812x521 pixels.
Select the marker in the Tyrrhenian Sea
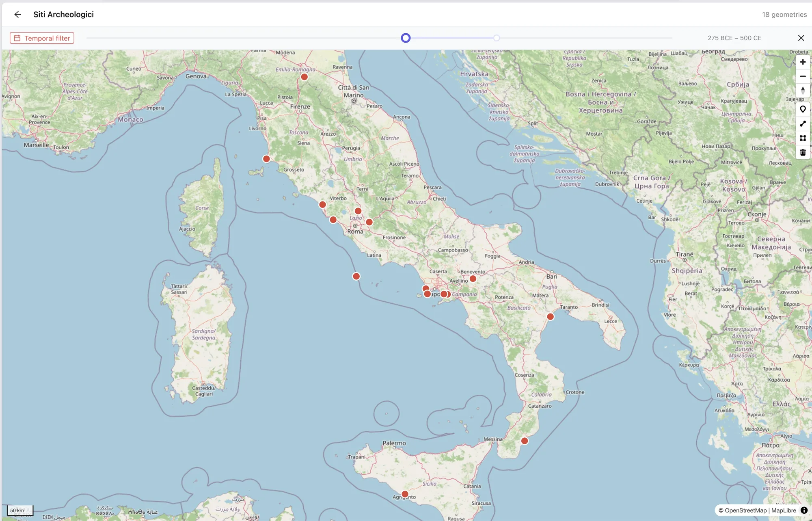tap(356, 276)
